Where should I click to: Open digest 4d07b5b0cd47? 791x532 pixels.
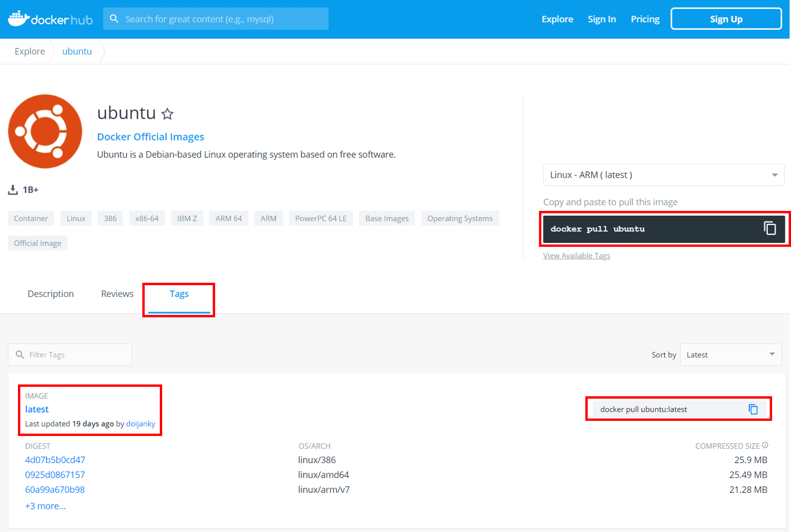click(x=55, y=460)
